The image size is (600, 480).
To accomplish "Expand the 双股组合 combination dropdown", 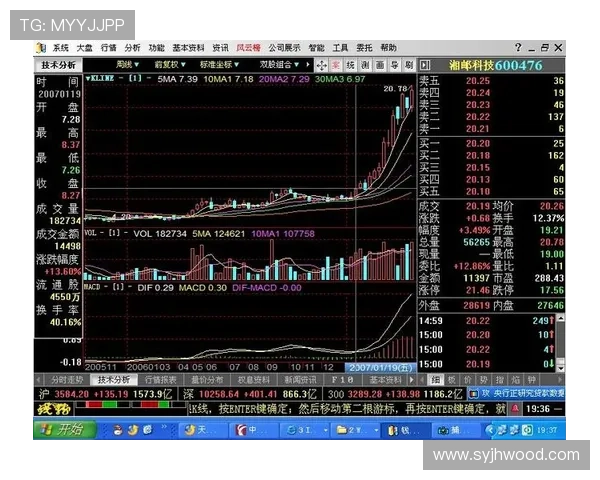I will [280, 64].
